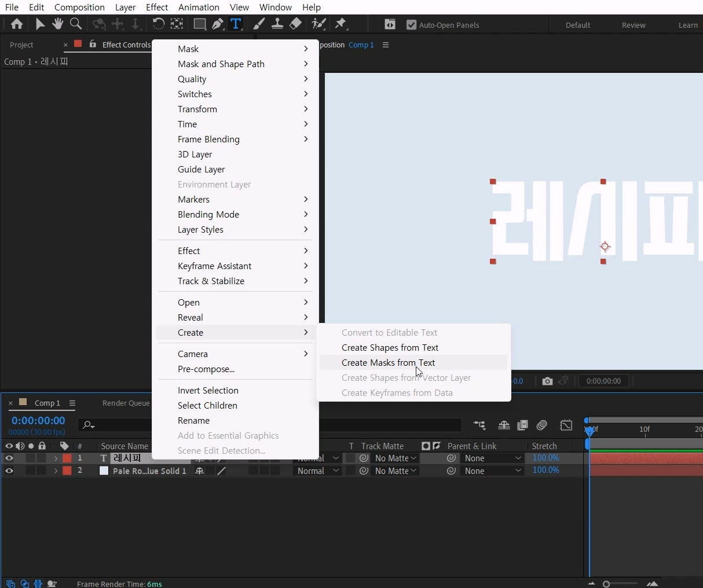Select the Zoom magnifier tool
Viewport: 703px width, 588px height.
76,24
